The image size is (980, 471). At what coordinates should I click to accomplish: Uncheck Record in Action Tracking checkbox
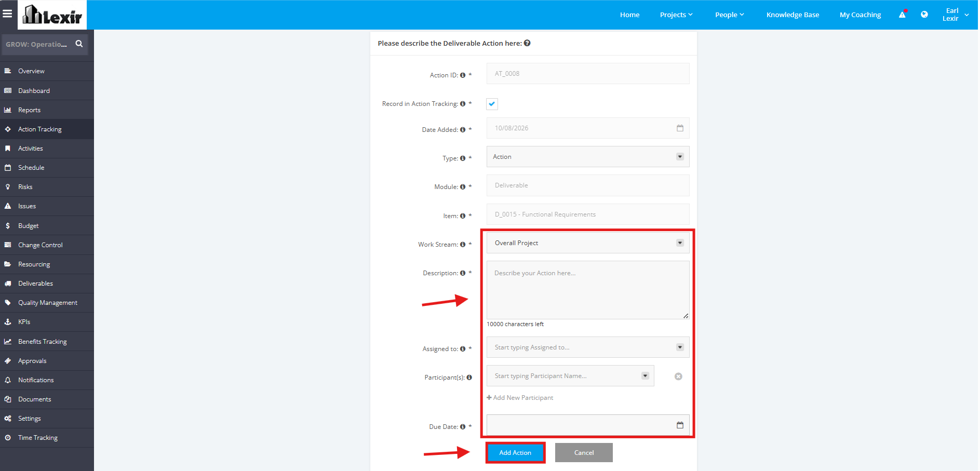(x=492, y=104)
